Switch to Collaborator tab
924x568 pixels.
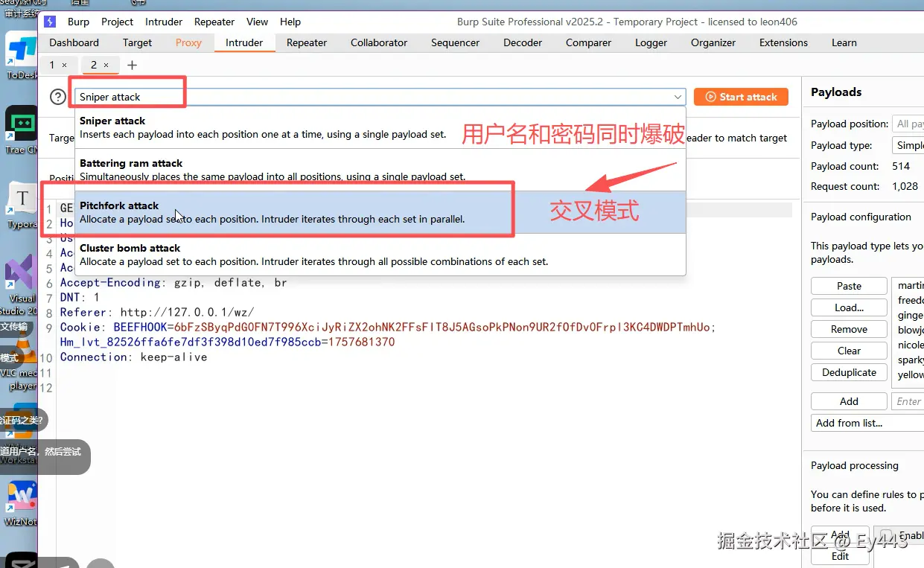(x=379, y=42)
